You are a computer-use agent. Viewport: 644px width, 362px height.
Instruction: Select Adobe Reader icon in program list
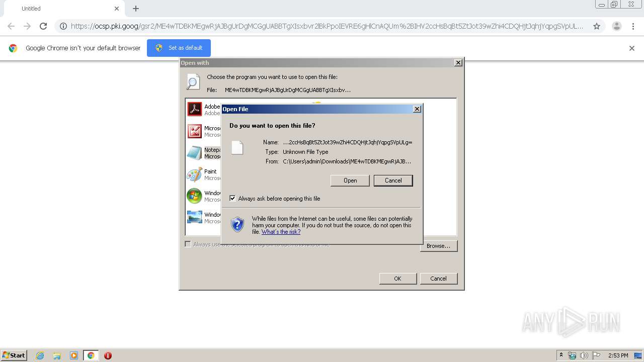point(194,109)
